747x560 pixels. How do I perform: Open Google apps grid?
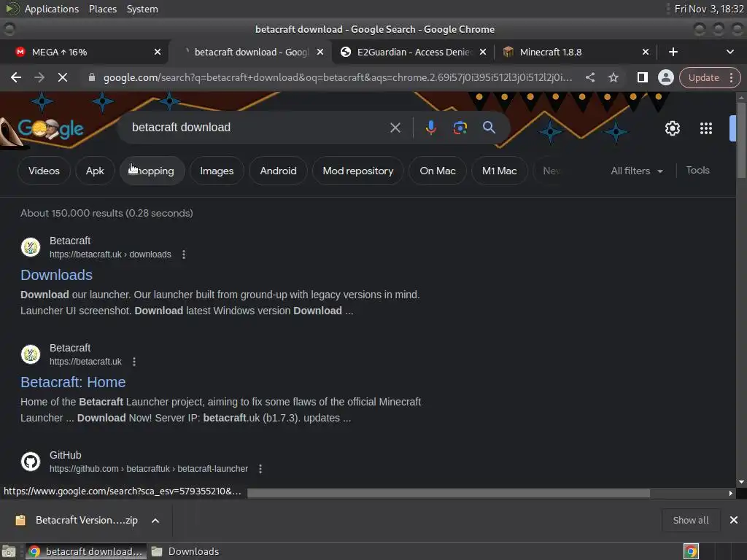pos(705,128)
